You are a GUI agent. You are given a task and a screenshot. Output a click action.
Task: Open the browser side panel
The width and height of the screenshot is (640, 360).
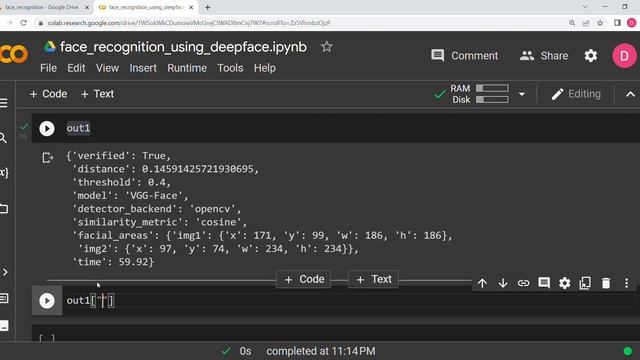[x=617, y=23]
